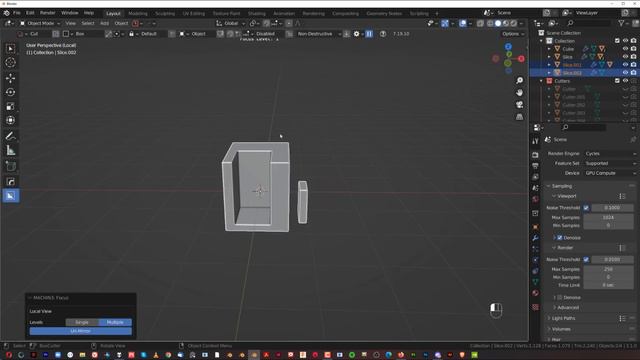The image size is (640, 360).
Task: Open the Material properties tab
Action: pyautogui.click(x=536, y=293)
